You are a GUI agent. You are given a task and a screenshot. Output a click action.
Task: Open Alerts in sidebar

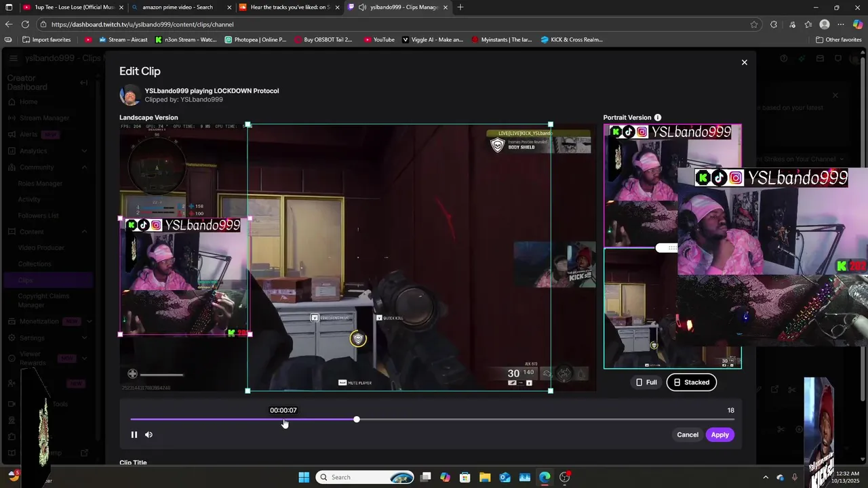[28, 134]
